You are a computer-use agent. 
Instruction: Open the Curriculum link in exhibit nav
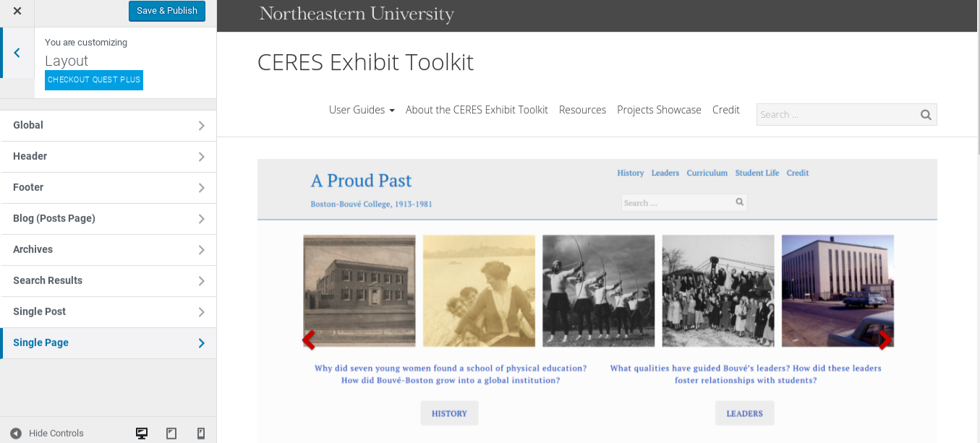pyautogui.click(x=707, y=173)
